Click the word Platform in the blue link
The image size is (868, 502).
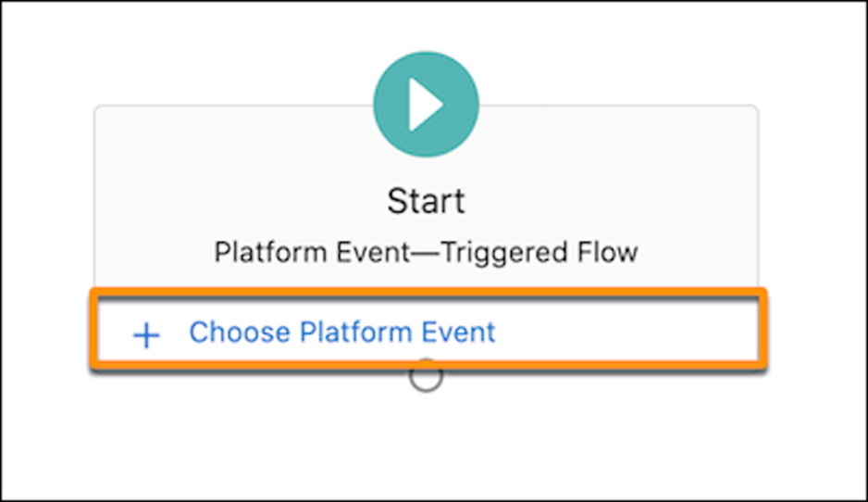pos(355,333)
